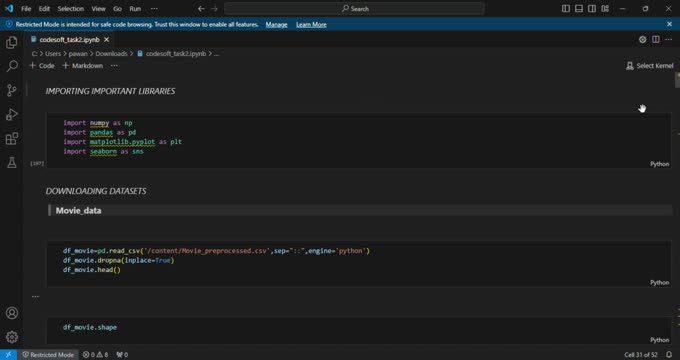Toggle the primary side bar layout
The width and height of the screenshot is (680, 360).
click(x=566, y=9)
